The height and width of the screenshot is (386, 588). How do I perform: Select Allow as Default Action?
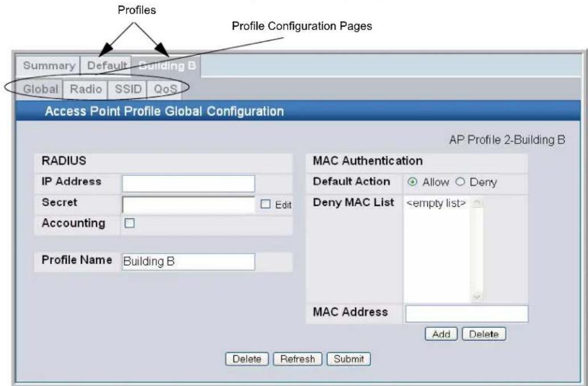[x=413, y=182]
